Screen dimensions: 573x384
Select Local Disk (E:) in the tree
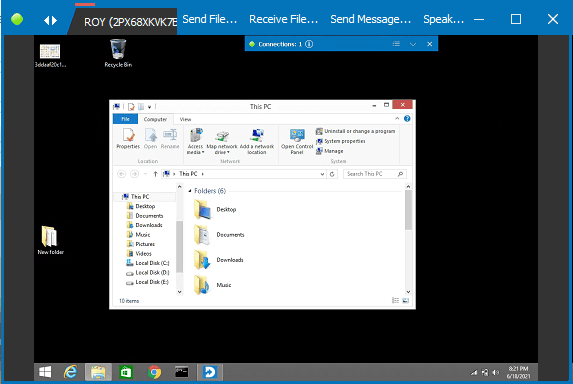pyautogui.click(x=148, y=282)
